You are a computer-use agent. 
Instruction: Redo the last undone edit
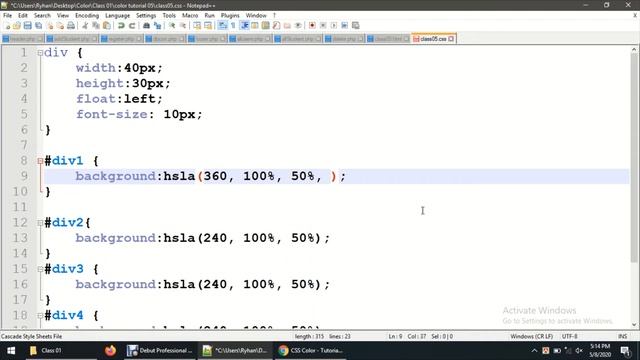click(132, 26)
